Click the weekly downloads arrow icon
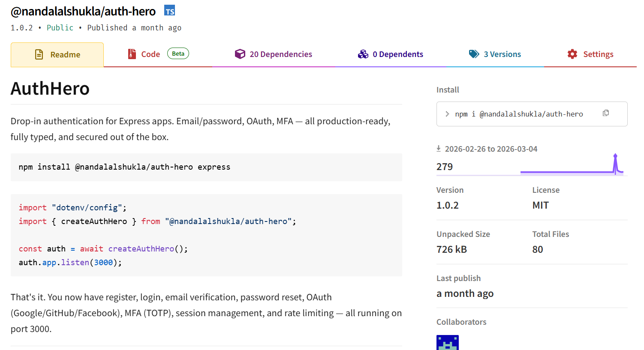644x350 pixels. [439, 149]
